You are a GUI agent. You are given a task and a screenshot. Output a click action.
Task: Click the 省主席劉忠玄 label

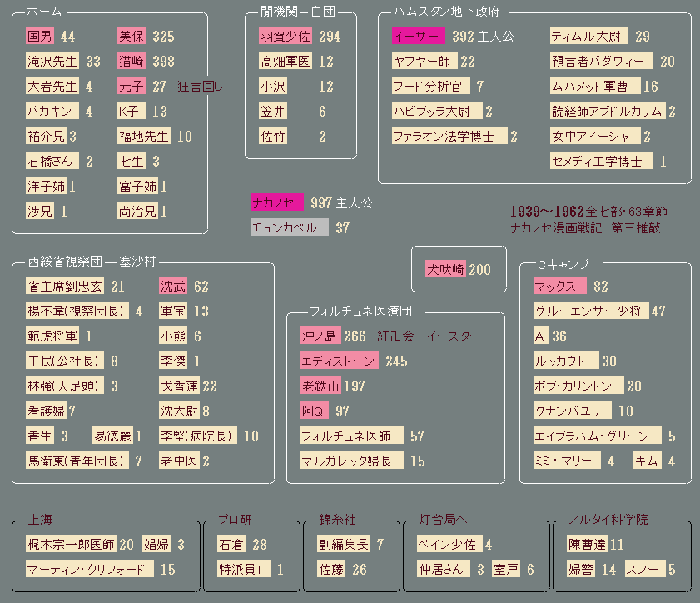tap(65, 287)
